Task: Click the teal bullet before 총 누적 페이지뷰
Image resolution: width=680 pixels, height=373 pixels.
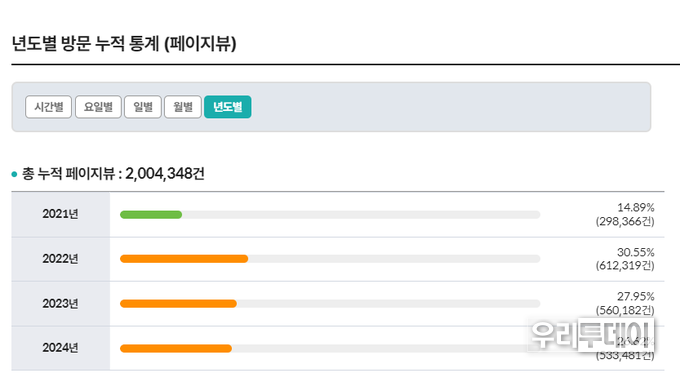Action: pyautogui.click(x=14, y=174)
